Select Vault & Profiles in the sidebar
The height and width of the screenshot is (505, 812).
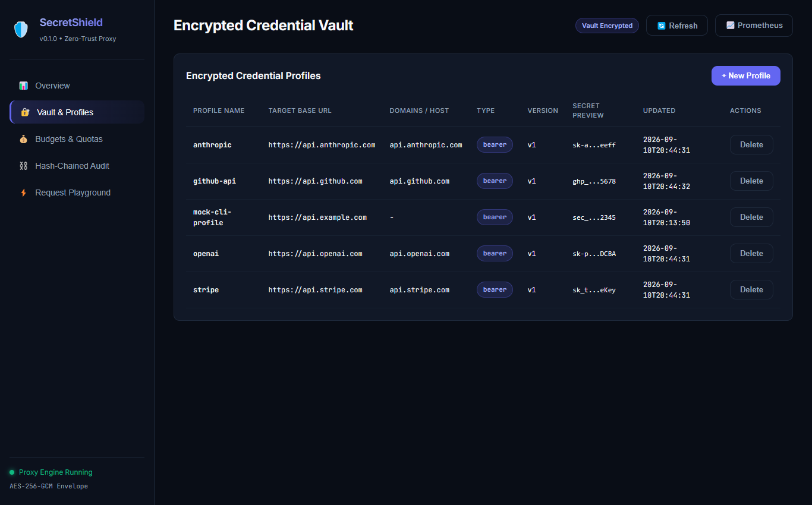tap(77, 112)
